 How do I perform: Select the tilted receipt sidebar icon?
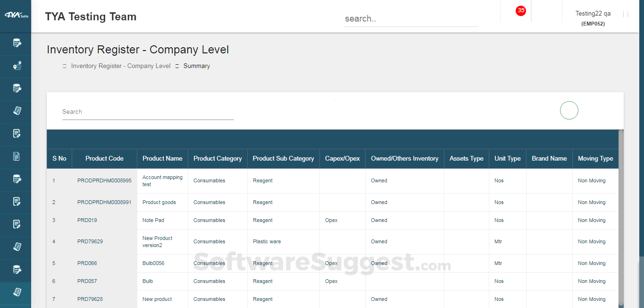(x=15, y=111)
